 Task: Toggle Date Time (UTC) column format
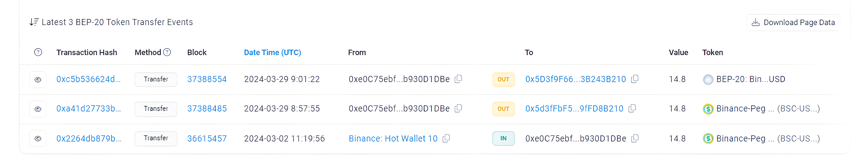[272, 52]
